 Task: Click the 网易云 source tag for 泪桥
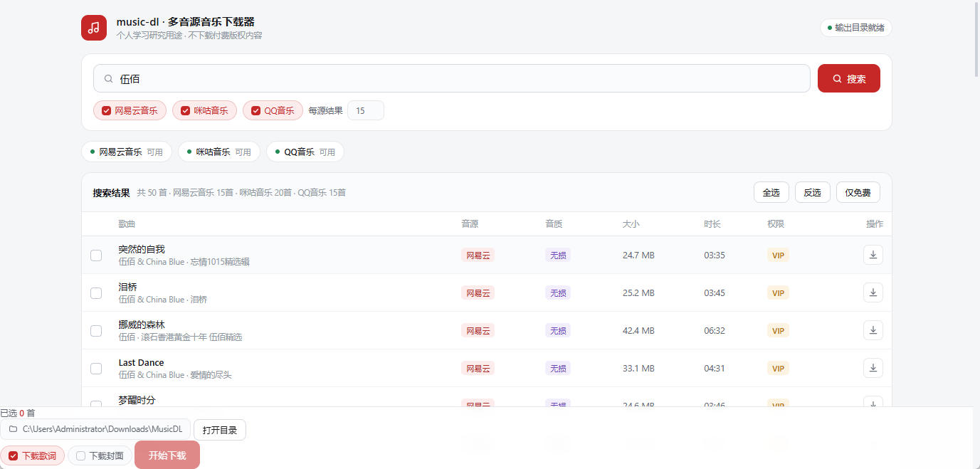coord(478,293)
